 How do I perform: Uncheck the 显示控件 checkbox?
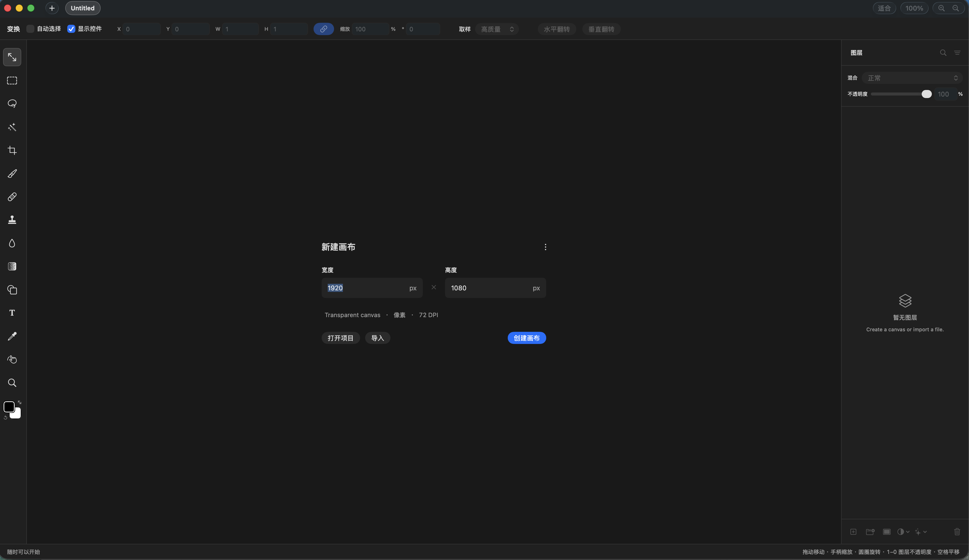click(71, 29)
